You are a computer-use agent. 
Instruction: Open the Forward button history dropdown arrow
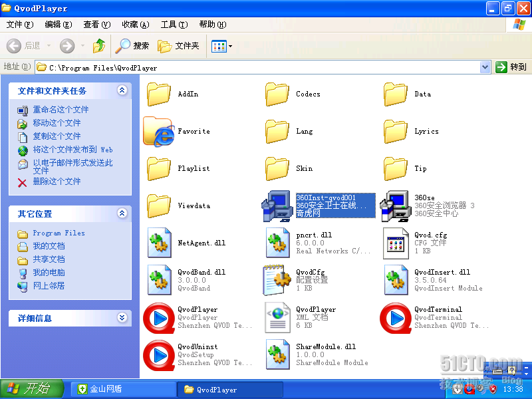click(82, 45)
